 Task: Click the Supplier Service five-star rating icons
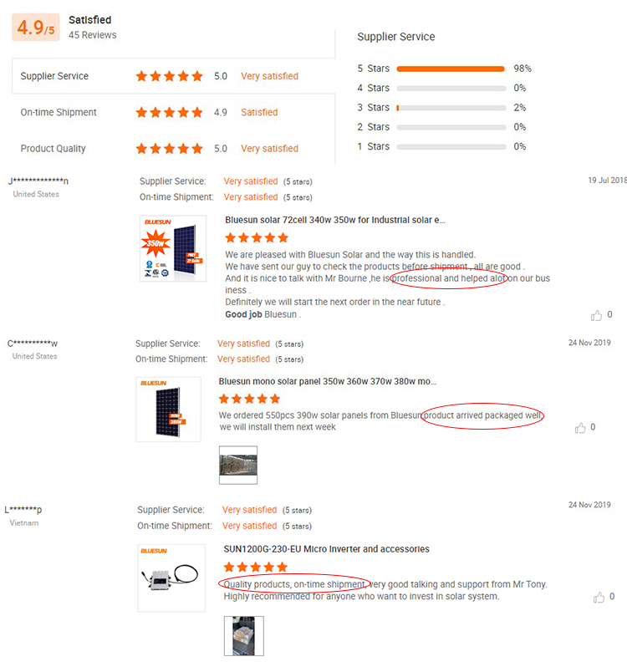pos(169,76)
